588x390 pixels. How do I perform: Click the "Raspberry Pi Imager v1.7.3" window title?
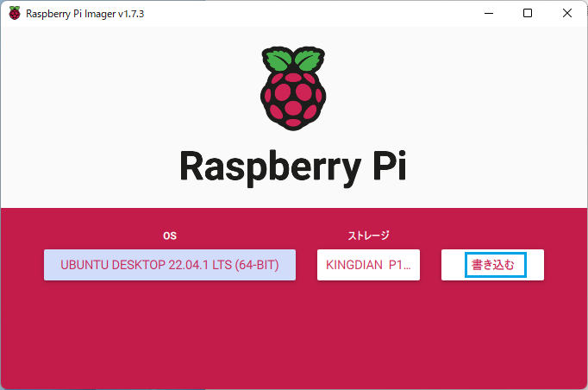(85, 14)
